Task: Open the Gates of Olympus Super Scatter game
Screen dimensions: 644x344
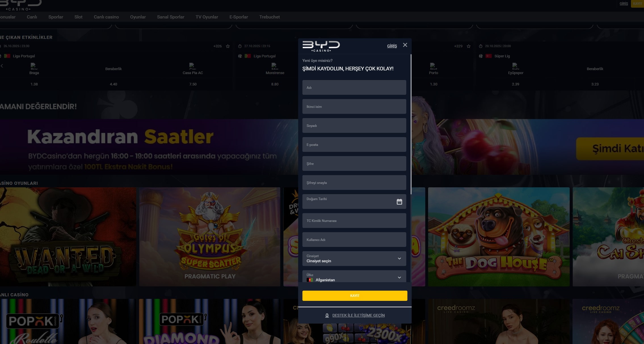Action: pyautogui.click(x=210, y=237)
